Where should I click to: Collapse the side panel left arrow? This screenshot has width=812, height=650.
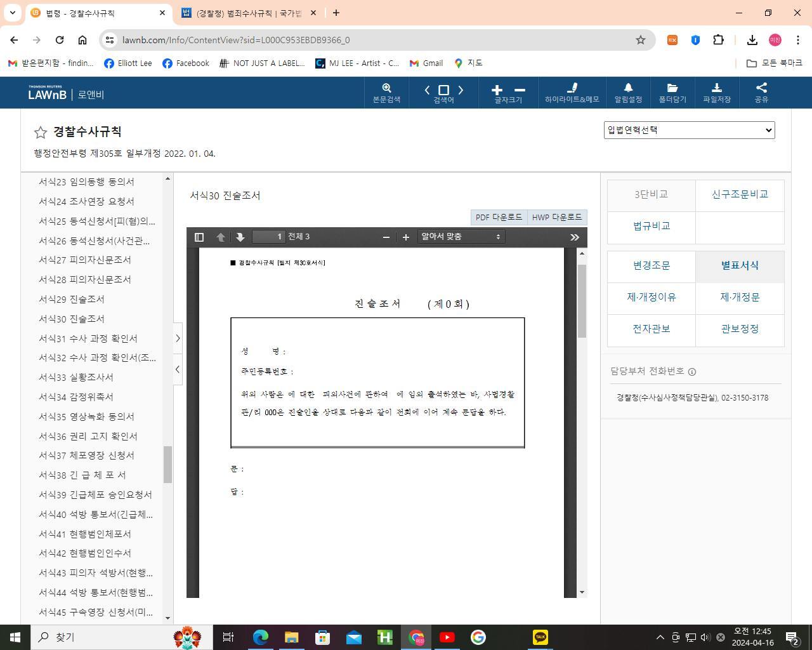coord(178,369)
